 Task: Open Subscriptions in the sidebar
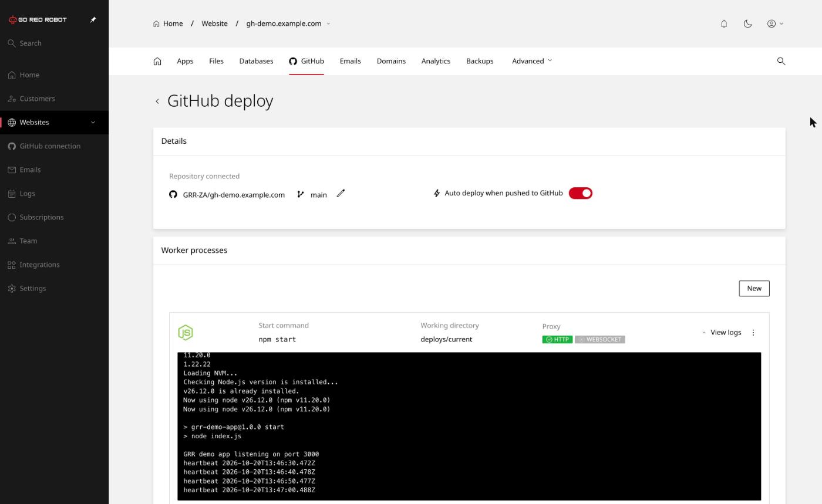pyautogui.click(x=54, y=217)
